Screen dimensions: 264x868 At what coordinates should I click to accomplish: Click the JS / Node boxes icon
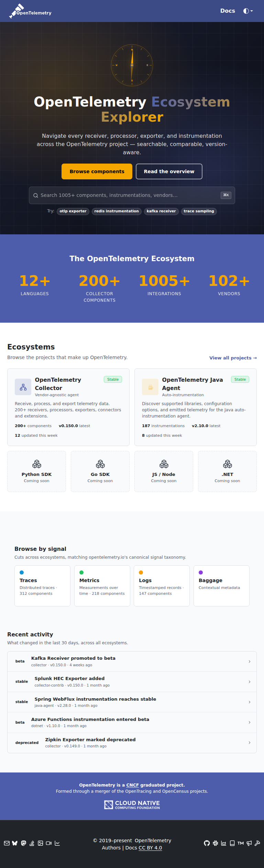coord(164,464)
